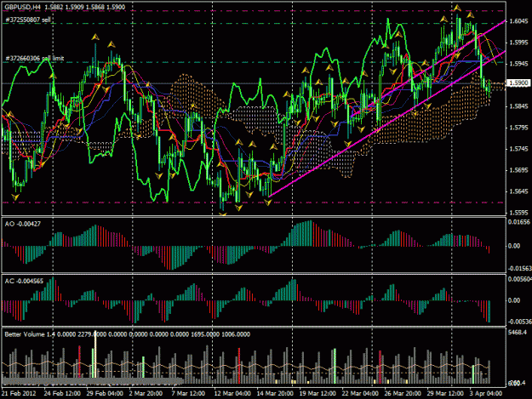Screen dimensions: 532x399
Task: Click the current price label 1.5900
Action: coord(518,83)
